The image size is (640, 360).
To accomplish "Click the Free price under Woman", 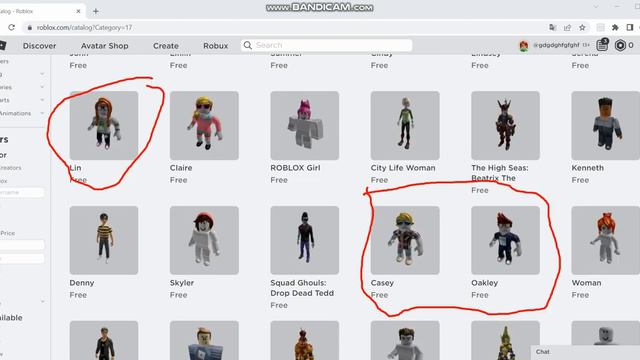I will click(580, 295).
